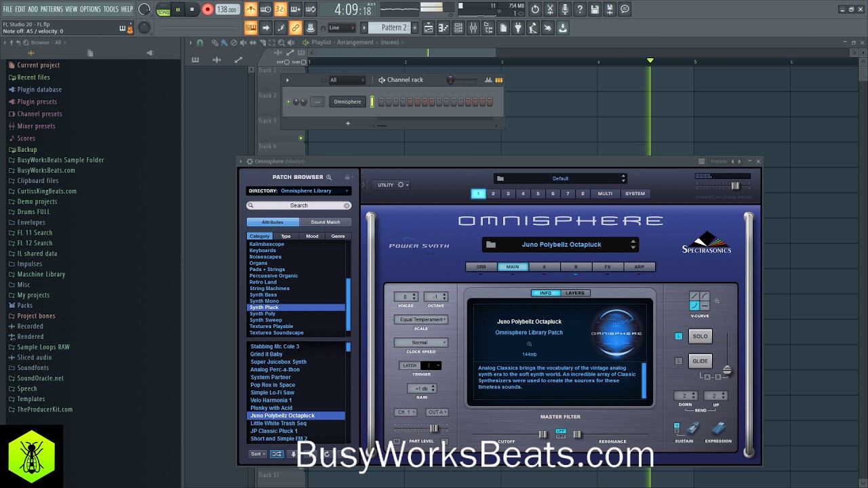
Task: Toggle the L legato button beside SOLO
Action: click(678, 336)
